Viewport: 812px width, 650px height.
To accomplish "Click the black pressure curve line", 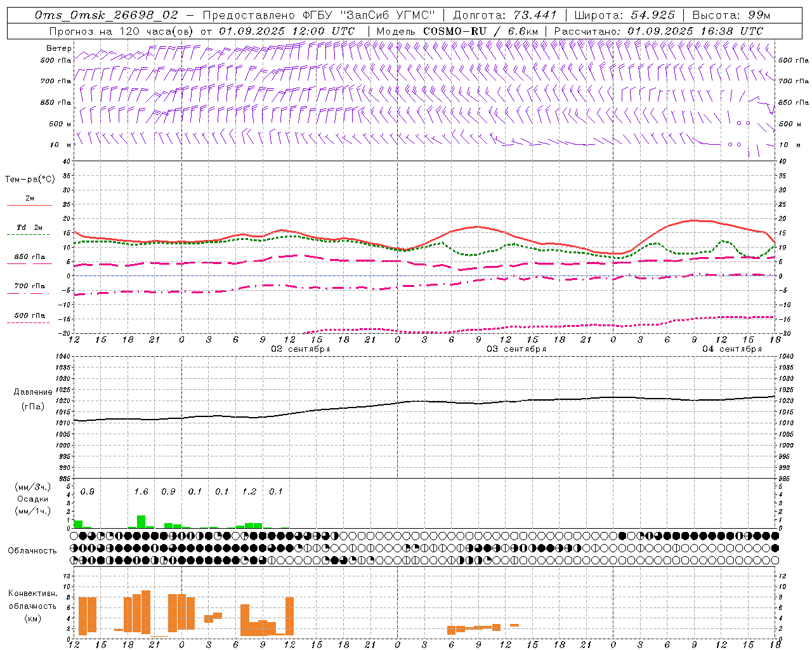I will [424, 401].
